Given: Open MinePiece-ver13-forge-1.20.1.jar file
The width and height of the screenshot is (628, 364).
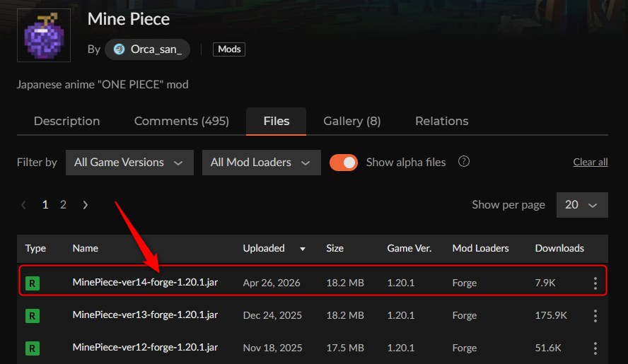Looking at the screenshot, I should click(x=145, y=315).
